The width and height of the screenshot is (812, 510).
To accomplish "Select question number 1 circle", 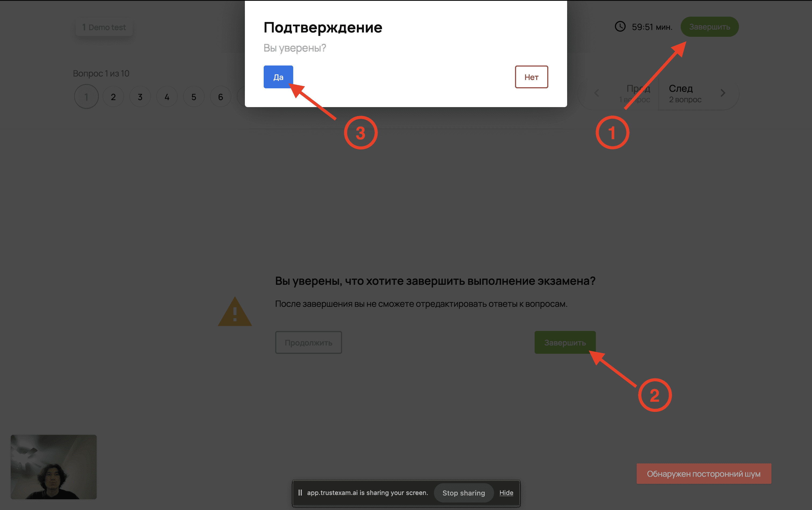I will (x=86, y=97).
